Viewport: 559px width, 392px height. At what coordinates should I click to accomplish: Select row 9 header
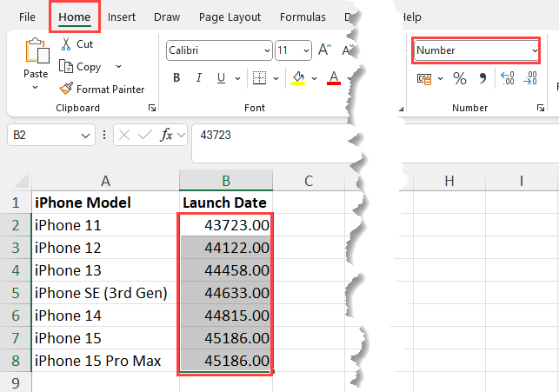pyautogui.click(x=16, y=382)
